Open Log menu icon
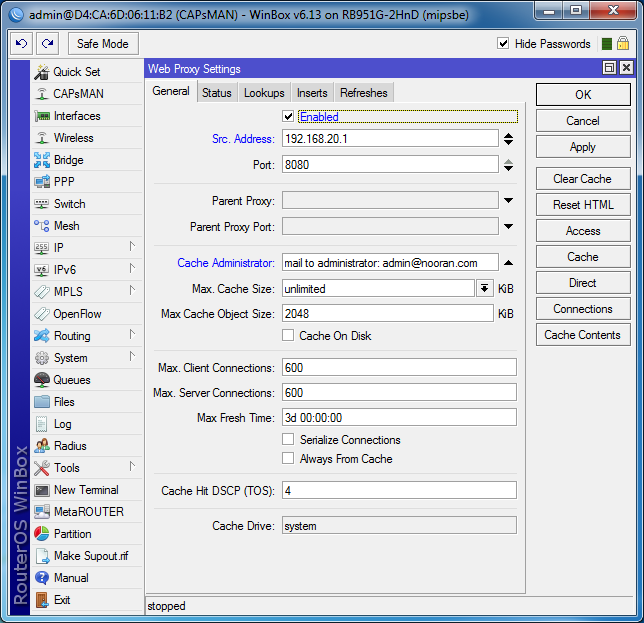Viewport: 644px width, 623px height. pos(41,424)
